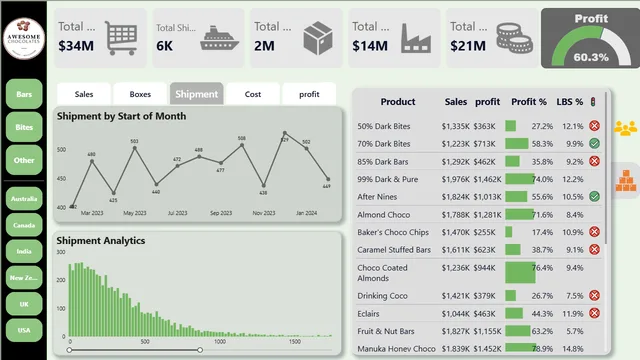
Task: Click the Profit gauge showing 60.3%
Action: pyautogui.click(x=591, y=38)
